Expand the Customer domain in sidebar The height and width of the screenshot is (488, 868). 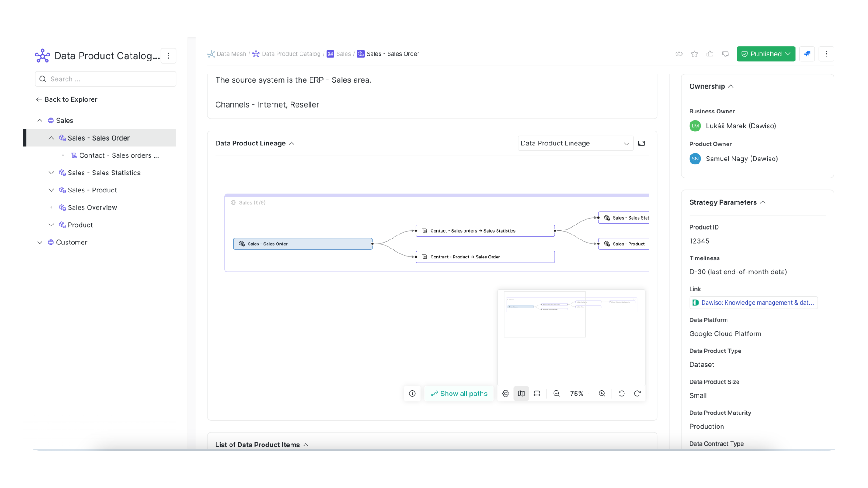[x=40, y=242]
